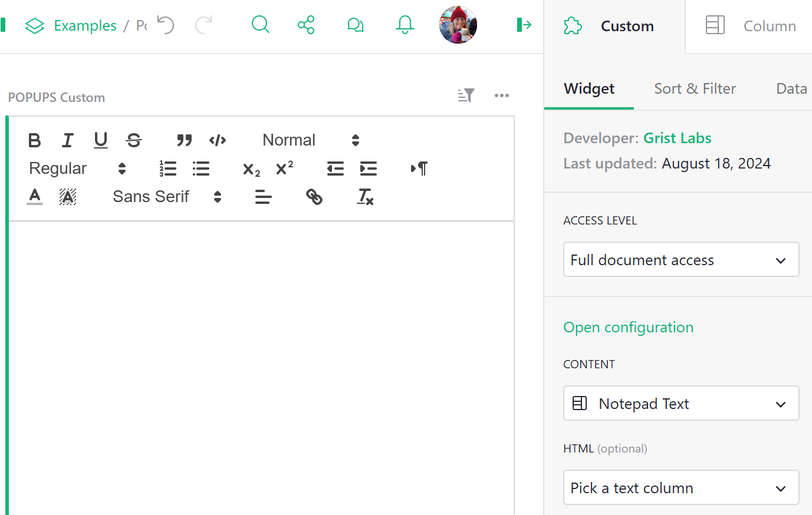Clear text formatting with the Tx icon

tap(365, 197)
